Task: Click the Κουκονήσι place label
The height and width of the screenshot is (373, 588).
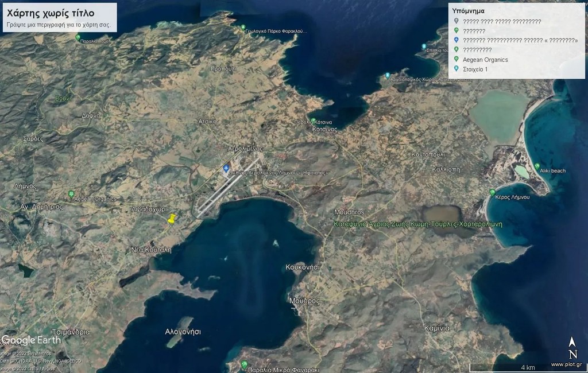Action: coord(303,267)
